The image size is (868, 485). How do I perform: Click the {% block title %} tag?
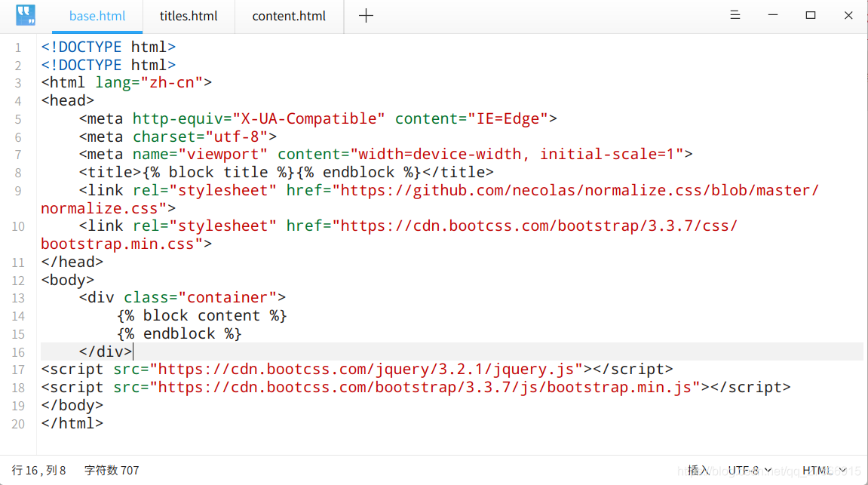(x=218, y=172)
